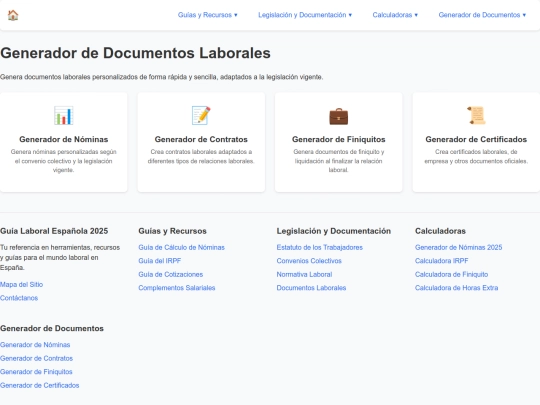Select the text 'Genera documentos de finiquito y'
This screenshot has height=405, width=540.
pos(339,152)
